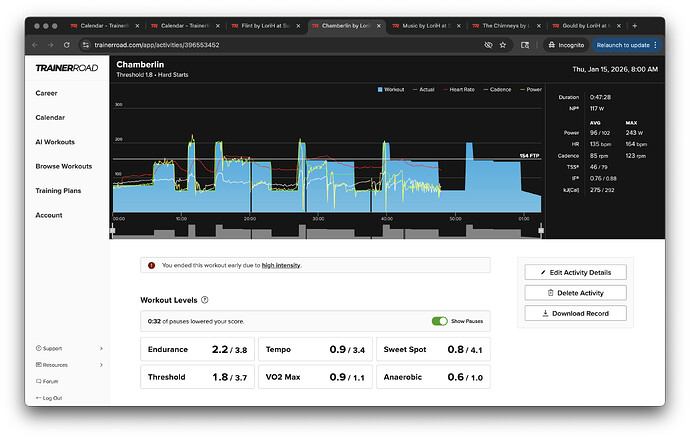Open new tab with plus icon
The width and height of the screenshot is (690, 438).
point(635,26)
